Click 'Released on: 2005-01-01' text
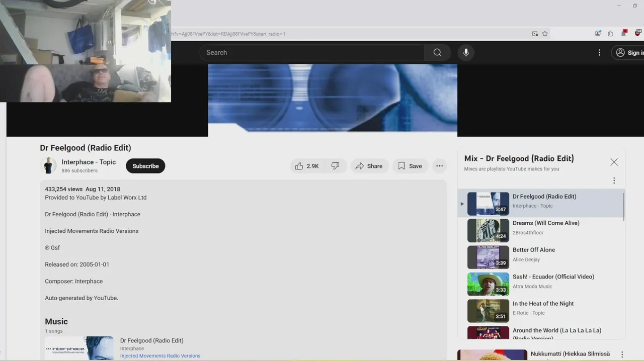This screenshot has width=644, height=362. click(77, 264)
